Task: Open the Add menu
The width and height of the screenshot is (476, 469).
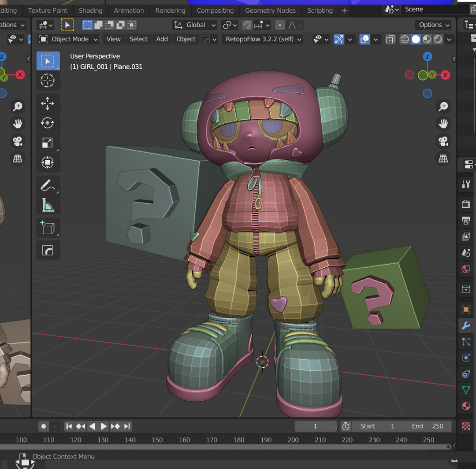Action: coord(162,39)
